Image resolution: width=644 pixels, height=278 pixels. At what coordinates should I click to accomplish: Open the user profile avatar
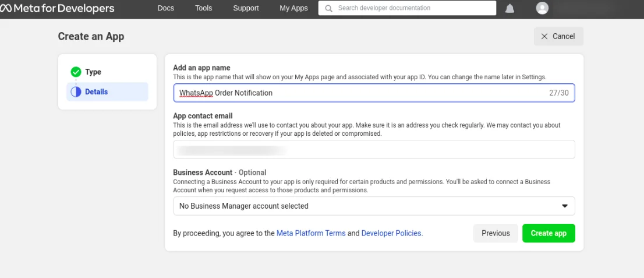tap(542, 8)
